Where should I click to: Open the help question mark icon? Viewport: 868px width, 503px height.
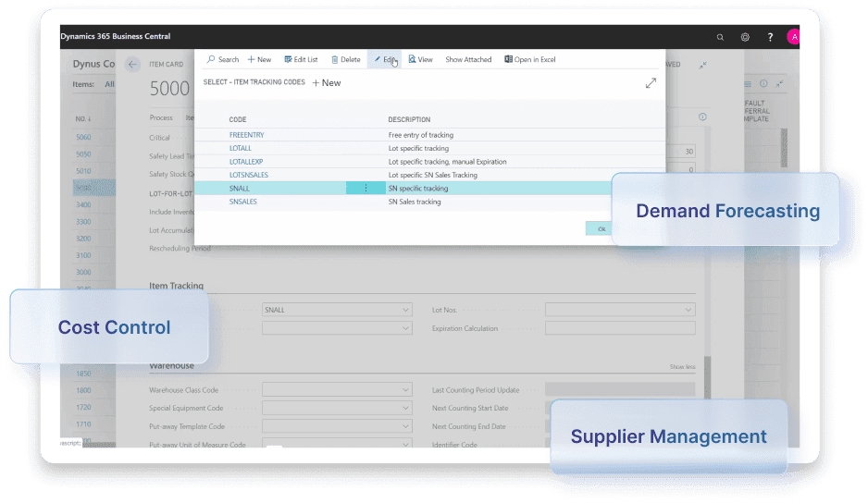click(x=770, y=37)
